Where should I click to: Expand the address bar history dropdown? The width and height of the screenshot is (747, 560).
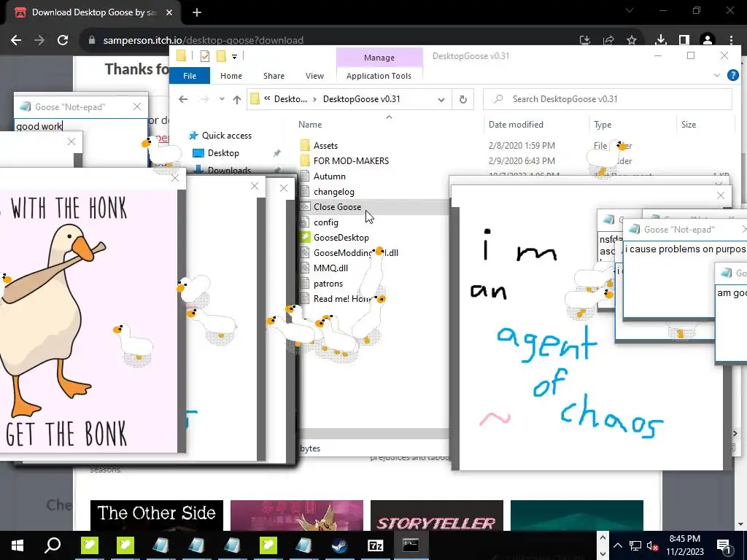[441, 99]
